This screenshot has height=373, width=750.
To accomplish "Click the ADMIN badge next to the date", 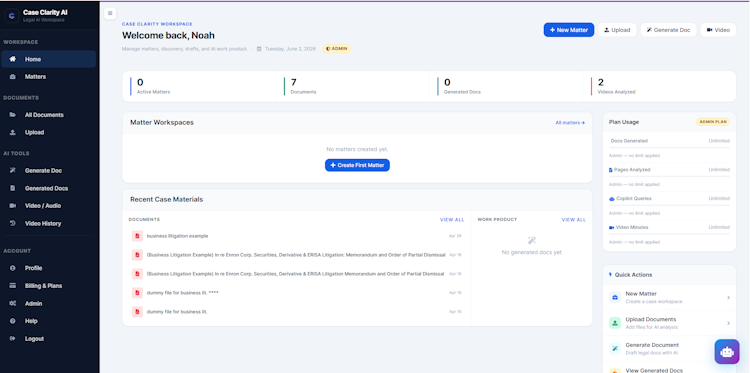I will (337, 49).
